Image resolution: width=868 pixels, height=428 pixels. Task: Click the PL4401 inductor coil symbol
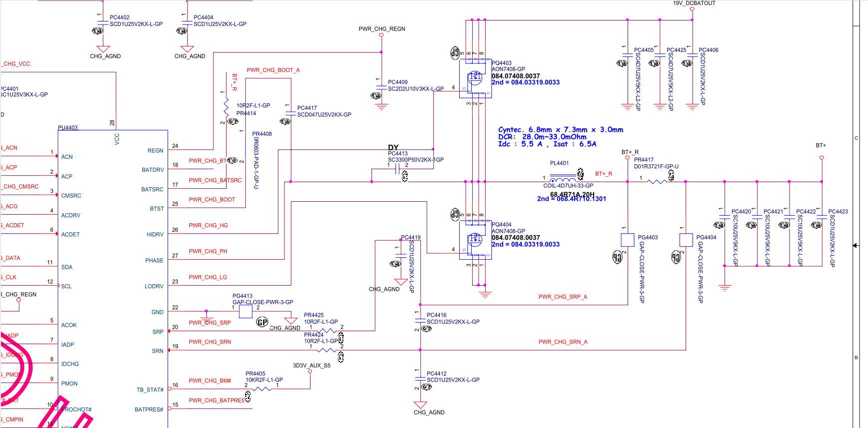563,179
